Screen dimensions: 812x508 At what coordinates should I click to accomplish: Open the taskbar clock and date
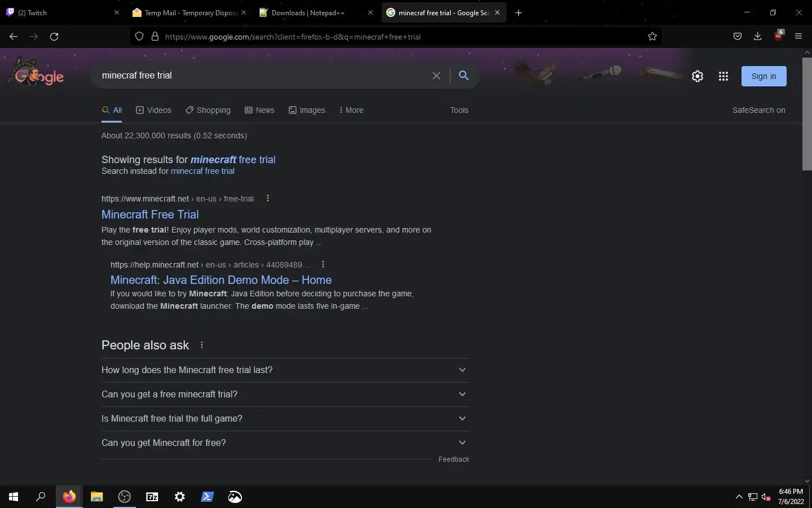(x=791, y=497)
